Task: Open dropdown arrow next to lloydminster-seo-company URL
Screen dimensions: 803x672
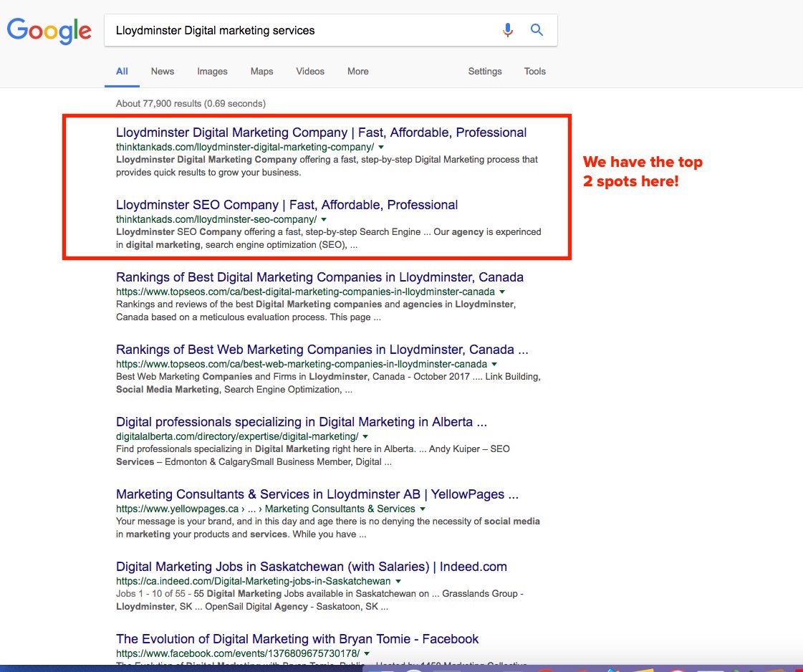Action: click(324, 219)
